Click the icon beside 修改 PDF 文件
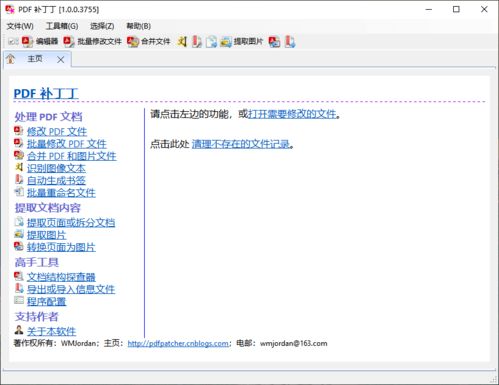Screen dimensions: 499x385 [x=18, y=130]
